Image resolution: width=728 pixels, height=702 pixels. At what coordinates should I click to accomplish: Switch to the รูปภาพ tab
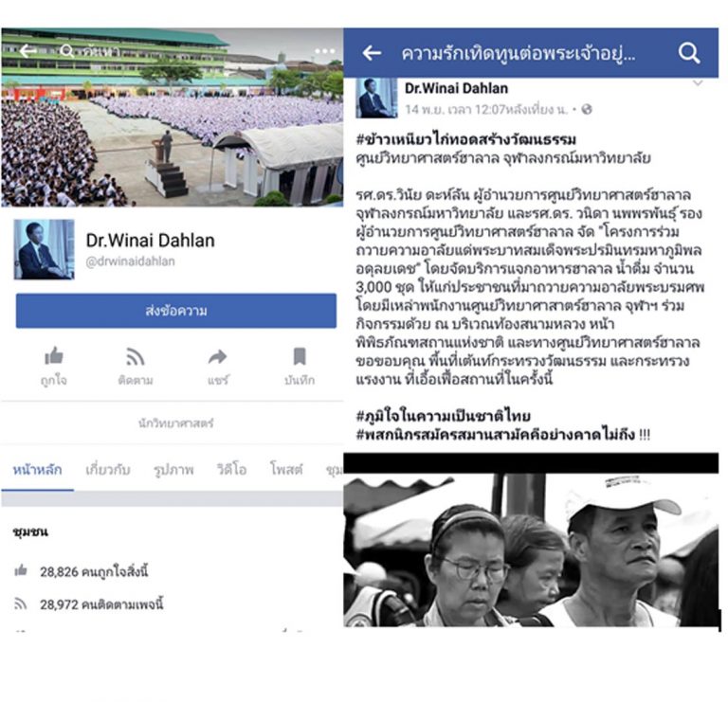pyautogui.click(x=173, y=470)
